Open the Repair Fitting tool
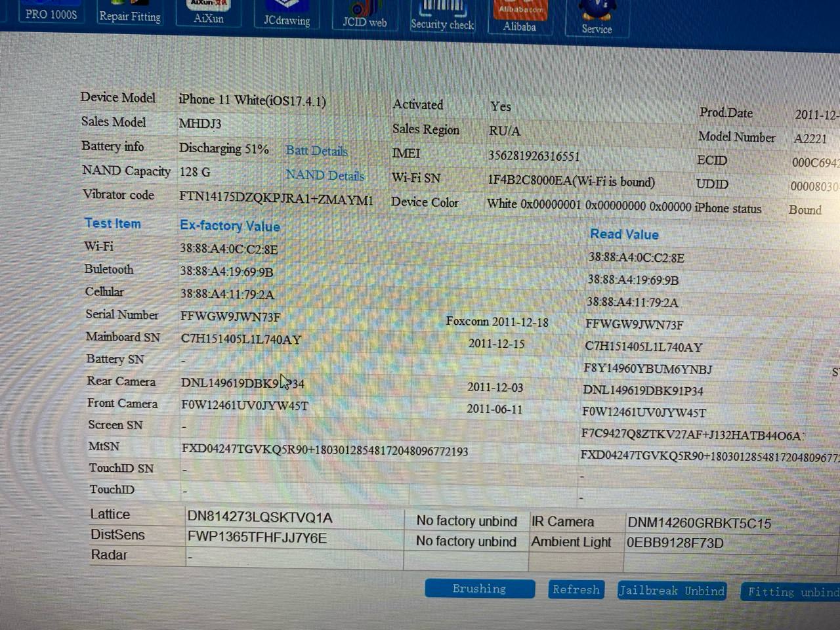840x630 pixels. [129, 14]
